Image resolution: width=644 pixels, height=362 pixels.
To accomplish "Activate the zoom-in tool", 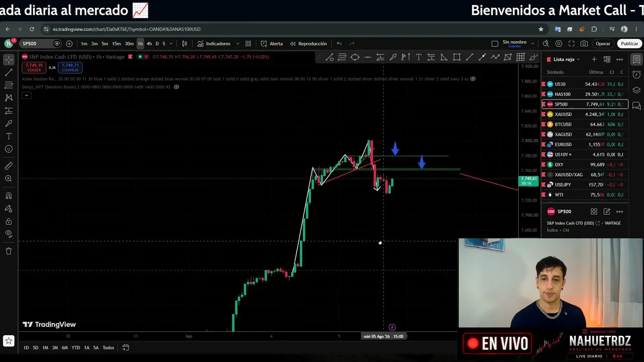I will click(x=9, y=178).
